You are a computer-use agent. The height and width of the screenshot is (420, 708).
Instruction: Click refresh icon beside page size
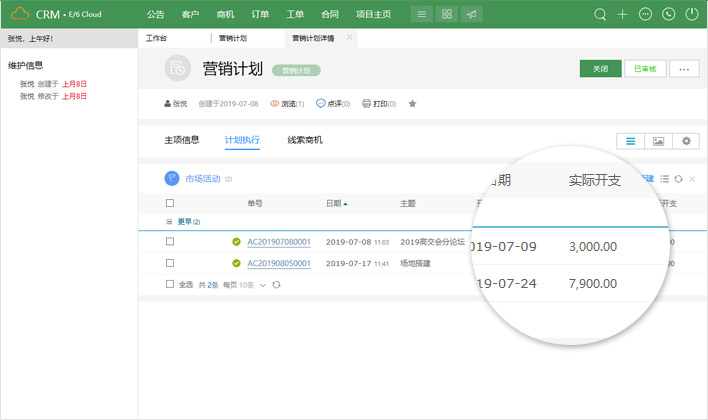277,285
